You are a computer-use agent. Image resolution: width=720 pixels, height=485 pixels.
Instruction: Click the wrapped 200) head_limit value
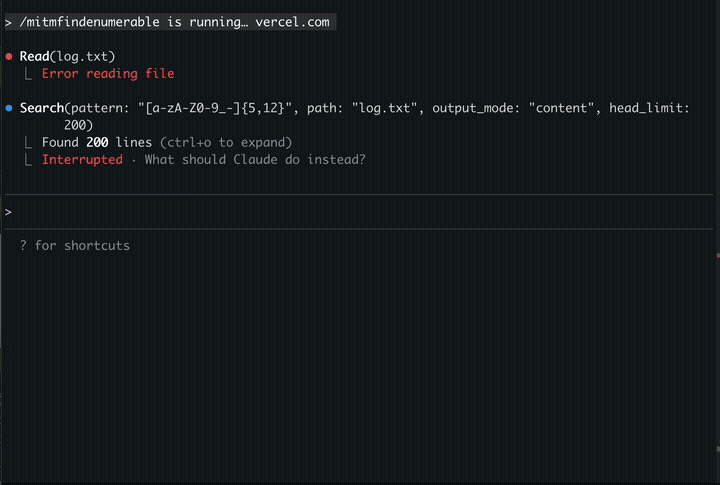coord(78,125)
